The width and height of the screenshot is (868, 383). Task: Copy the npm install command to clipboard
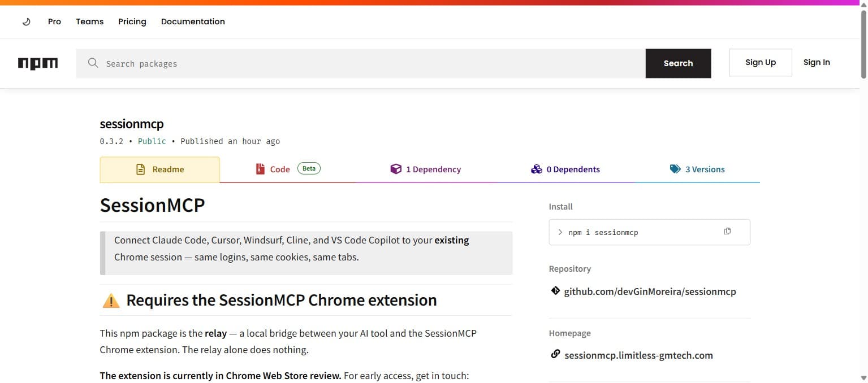point(727,231)
